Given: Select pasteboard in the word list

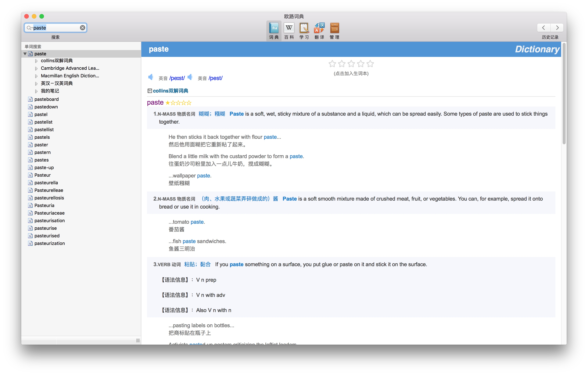Looking at the screenshot, I should pos(46,99).
